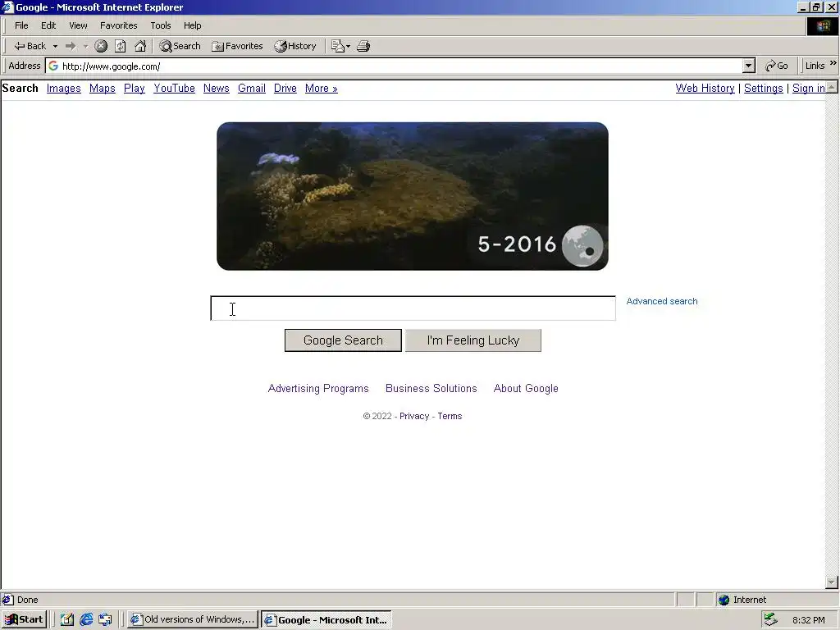The height and width of the screenshot is (630, 840).
Task: Click the scrollbar down arrow
Action: pos(832,582)
